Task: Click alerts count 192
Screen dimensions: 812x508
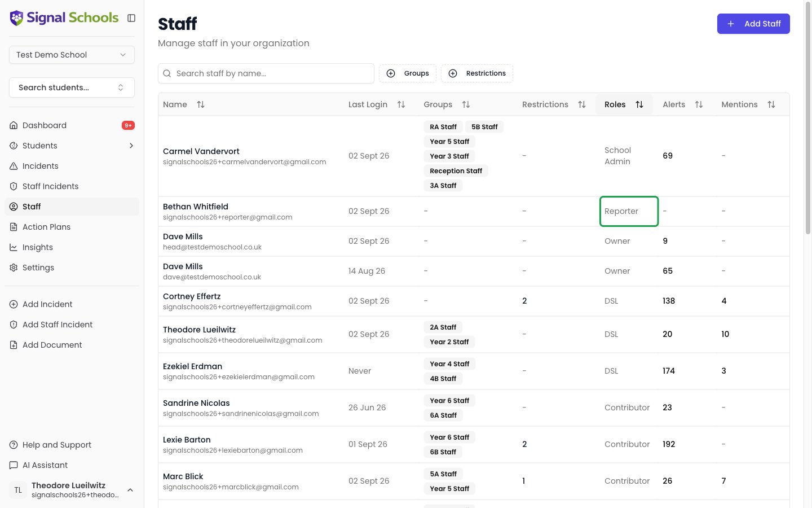Action: point(669,444)
